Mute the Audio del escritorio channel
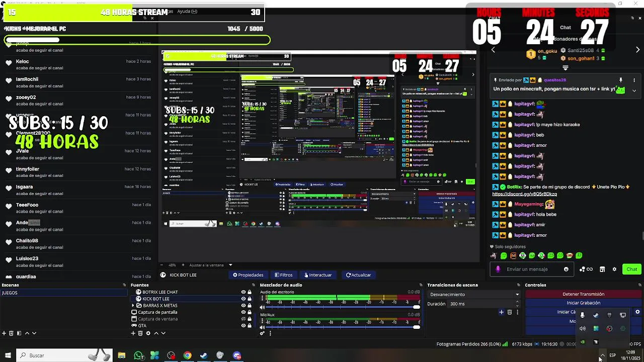 (262, 307)
